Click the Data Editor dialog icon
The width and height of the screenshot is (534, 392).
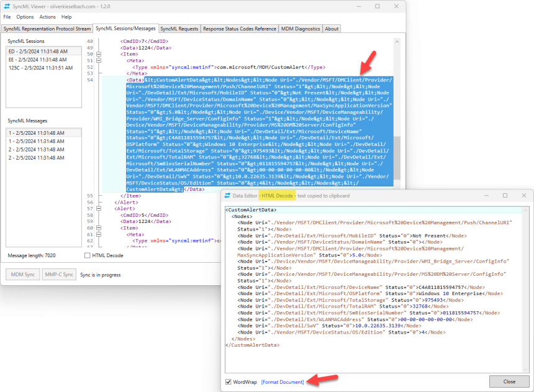pyautogui.click(x=229, y=195)
